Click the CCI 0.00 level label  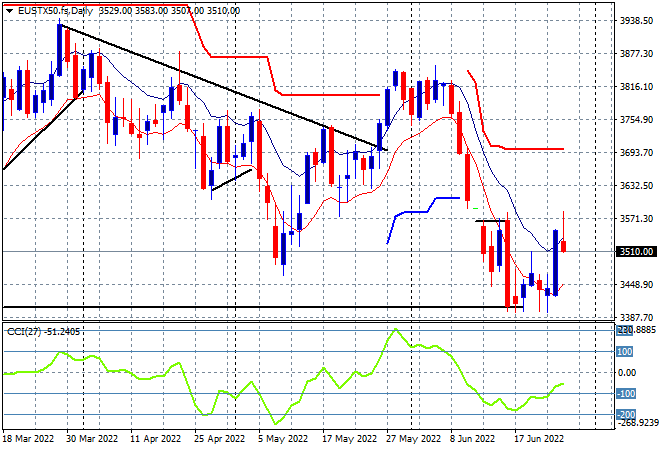627,373
